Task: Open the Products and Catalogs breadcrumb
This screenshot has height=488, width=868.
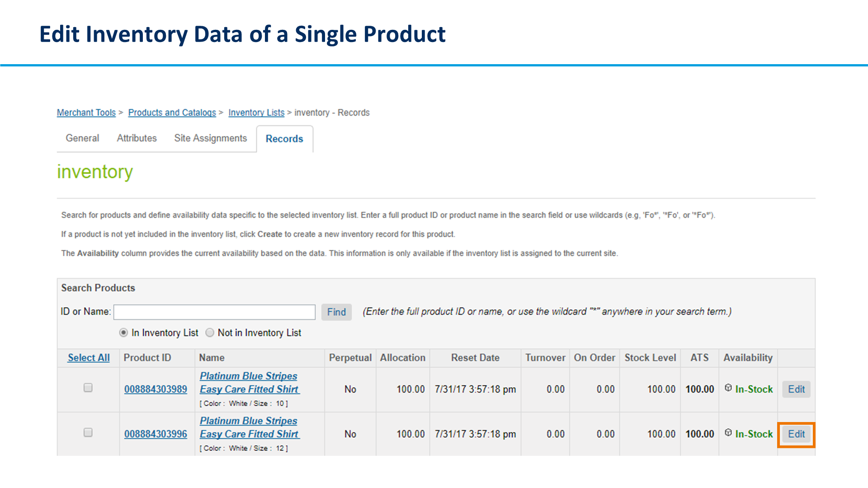Action: coord(172,113)
